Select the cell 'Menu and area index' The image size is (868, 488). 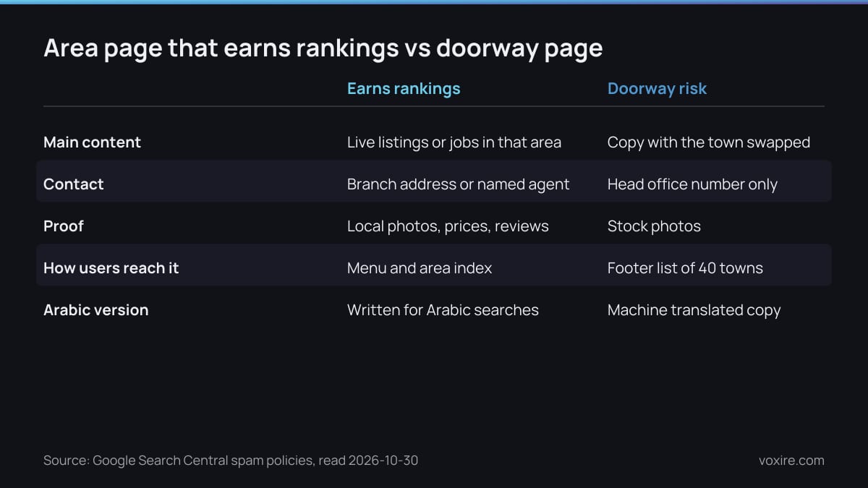(420, 268)
